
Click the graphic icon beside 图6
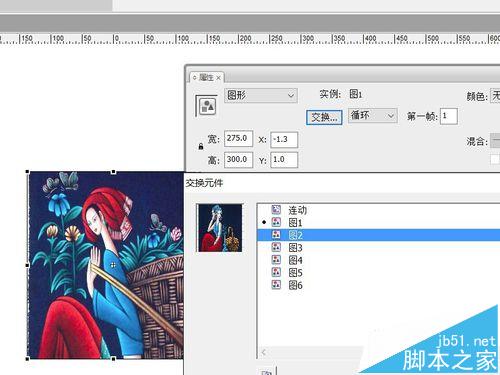(276, 285)
